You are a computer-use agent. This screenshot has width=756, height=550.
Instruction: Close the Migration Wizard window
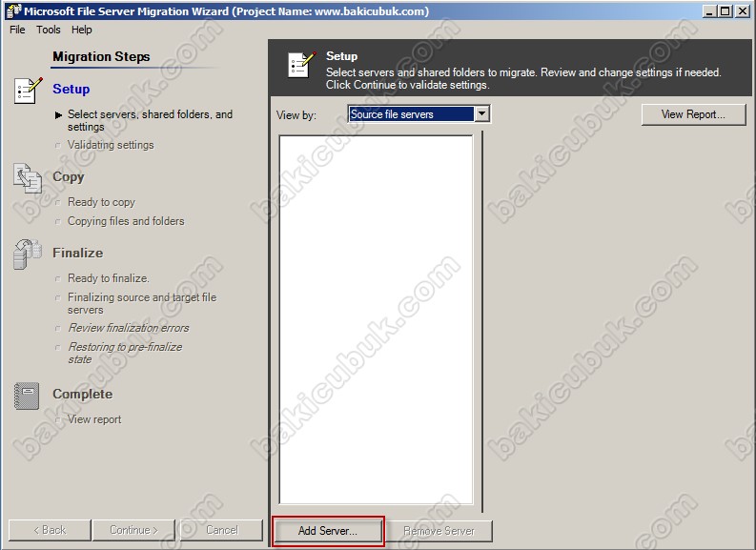742,11
